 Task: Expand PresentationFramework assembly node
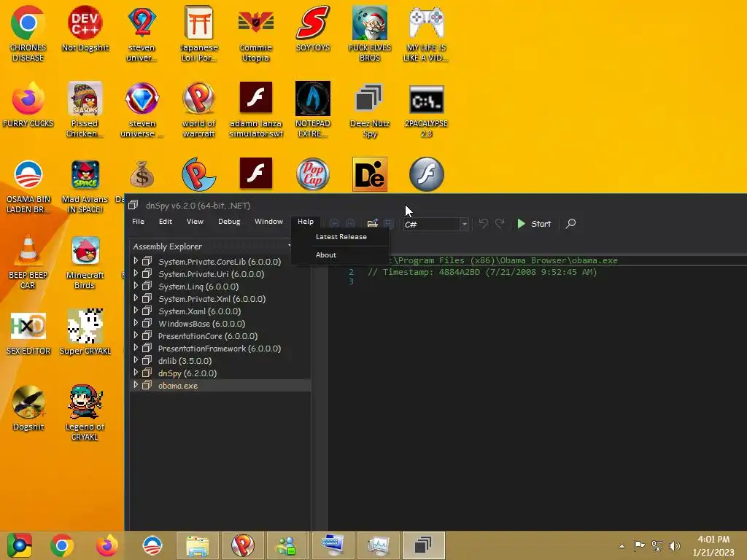point(136,348)
